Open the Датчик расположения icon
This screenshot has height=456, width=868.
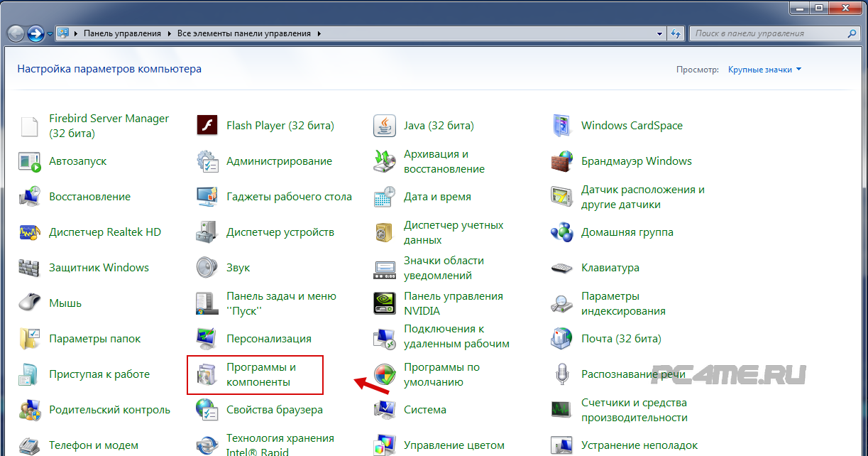561,197
